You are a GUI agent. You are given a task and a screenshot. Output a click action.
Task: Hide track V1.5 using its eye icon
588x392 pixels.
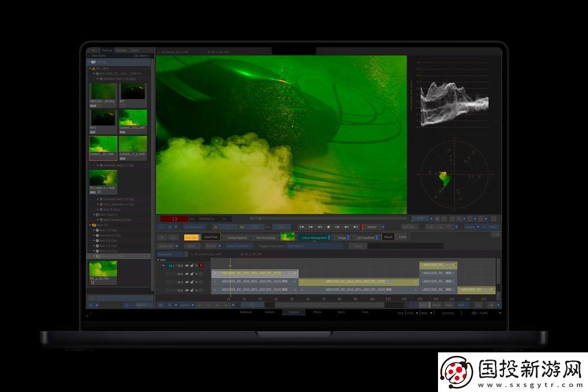[x=187, y=265]
